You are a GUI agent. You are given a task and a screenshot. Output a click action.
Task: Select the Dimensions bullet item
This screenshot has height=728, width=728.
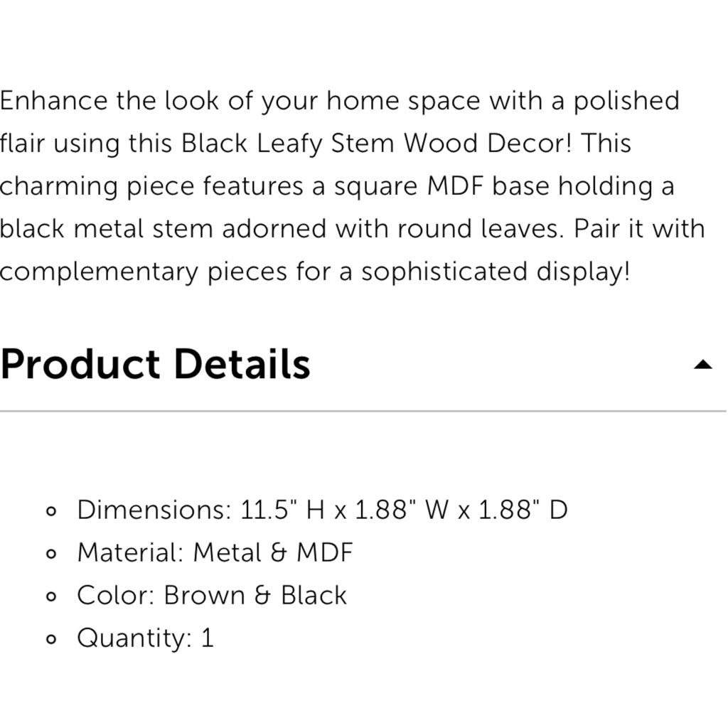click(321, 509)
